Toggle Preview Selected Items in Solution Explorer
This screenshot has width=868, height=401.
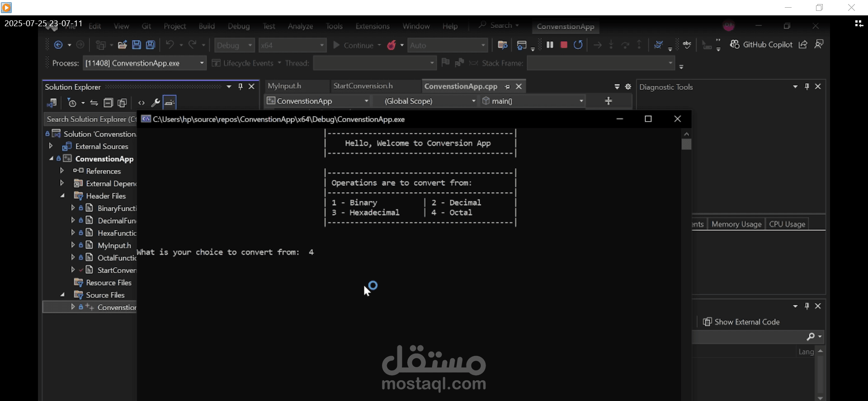[x=170, y=103]
